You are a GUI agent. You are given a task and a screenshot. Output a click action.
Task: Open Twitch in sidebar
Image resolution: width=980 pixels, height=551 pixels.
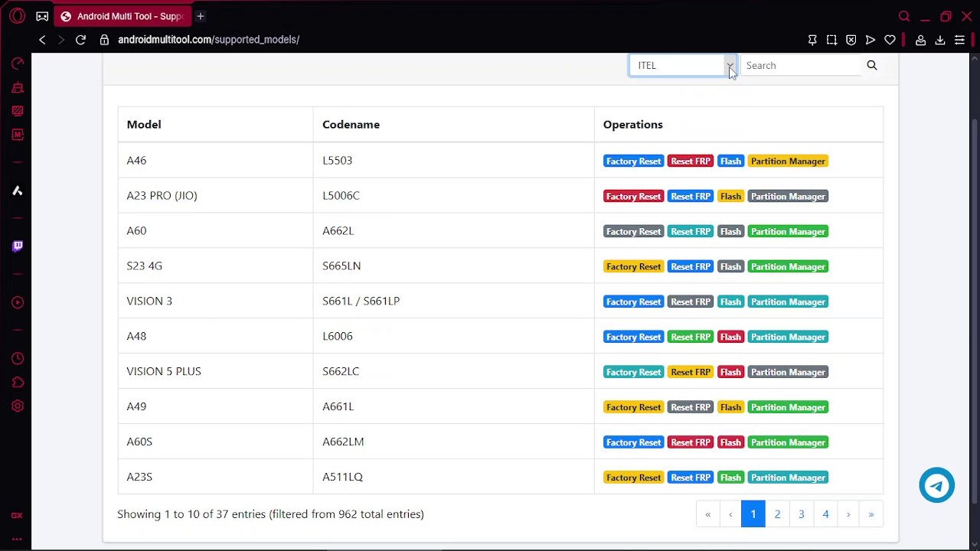coord(17,246)
